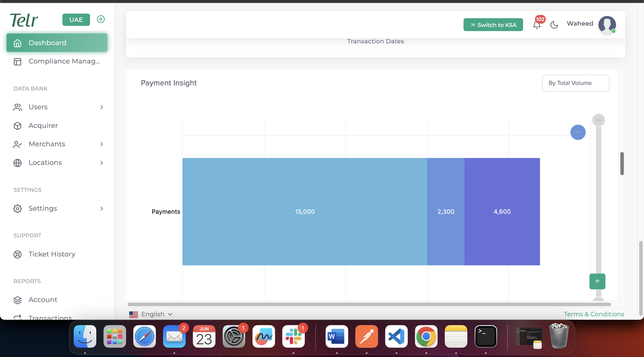
Task: Open the Dashboard menu item
Action: coord(57,43)
